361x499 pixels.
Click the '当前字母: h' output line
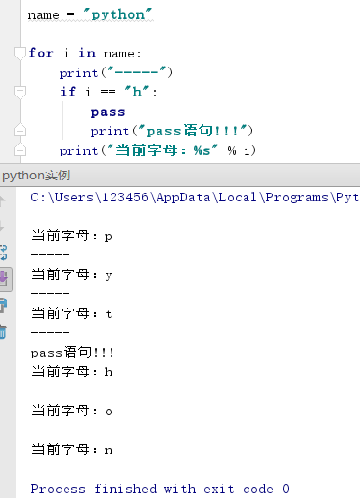pos(72,371)
